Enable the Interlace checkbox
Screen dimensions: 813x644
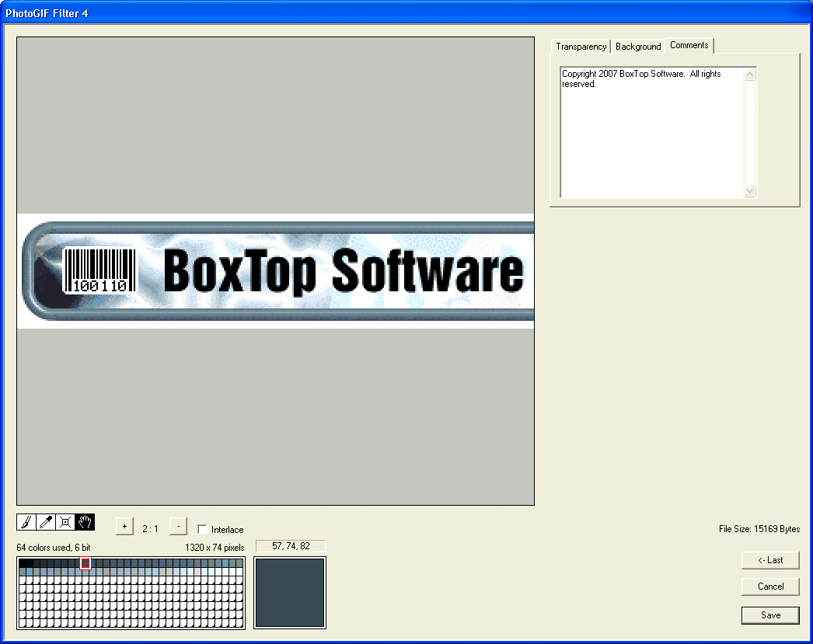[x=202, y=529]
